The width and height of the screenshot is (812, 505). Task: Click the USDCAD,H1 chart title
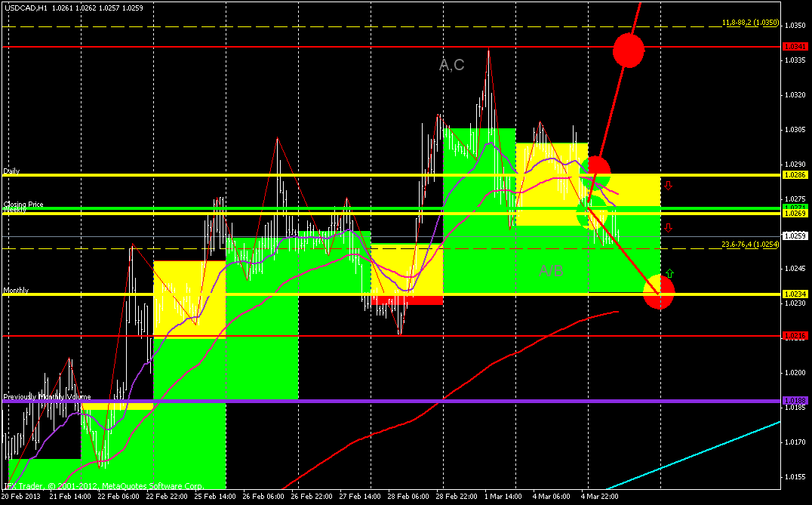tap(26, 8)
